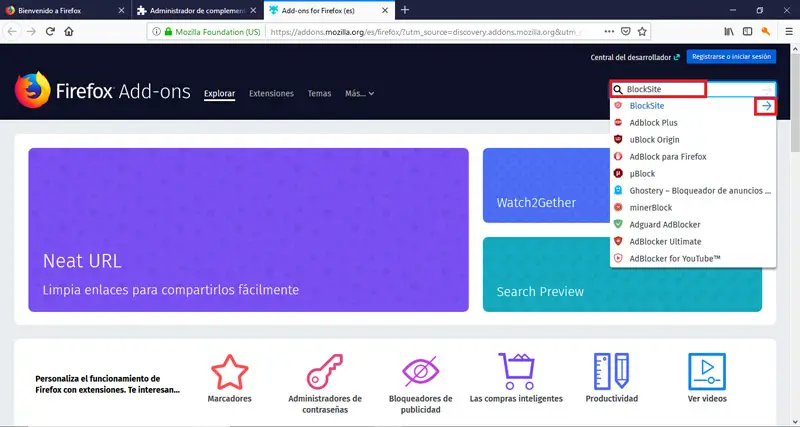Screen dimensions: 800x427
Task: Click Registrarse o iniciar sesión button
Action: click(x=731, y=57)
